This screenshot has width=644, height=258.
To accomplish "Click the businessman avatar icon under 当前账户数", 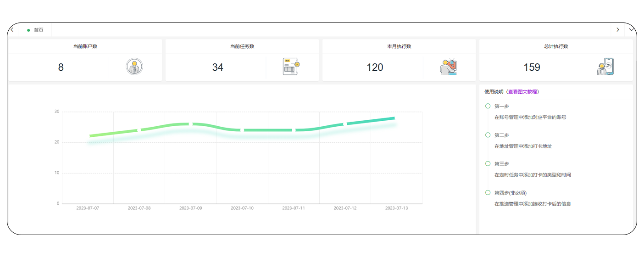I will click(134, 67).
